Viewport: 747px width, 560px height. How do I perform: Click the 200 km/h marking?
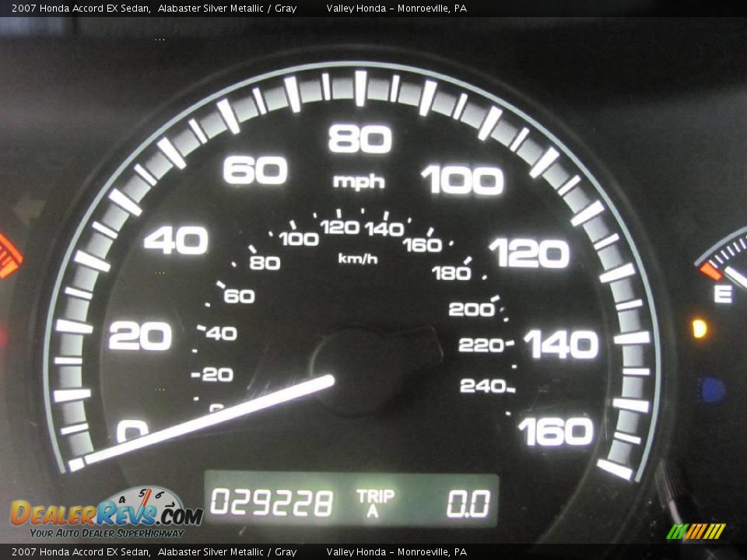click(472, 310)
